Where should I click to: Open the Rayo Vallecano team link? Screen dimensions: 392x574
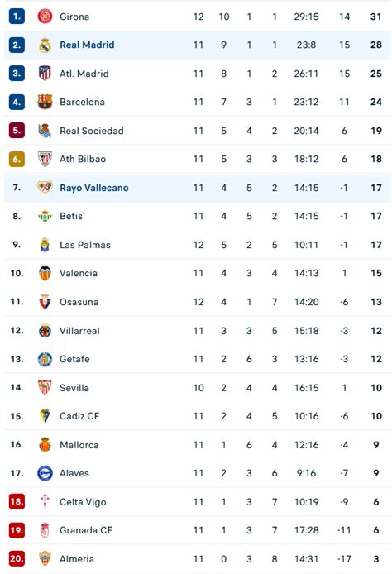[x=94, y=188]
